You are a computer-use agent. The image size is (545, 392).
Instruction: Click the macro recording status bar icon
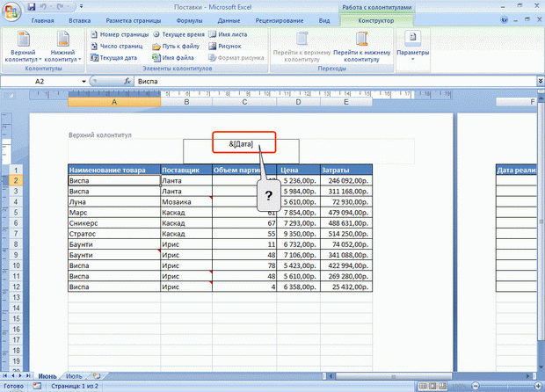pos(37,386)
